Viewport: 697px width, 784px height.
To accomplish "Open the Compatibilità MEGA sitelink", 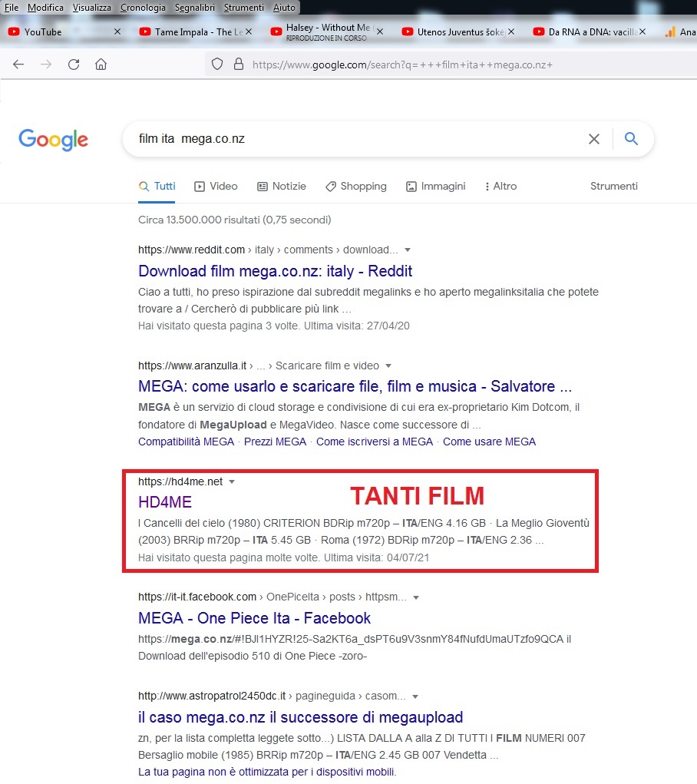I will click(x=186, y=442).
